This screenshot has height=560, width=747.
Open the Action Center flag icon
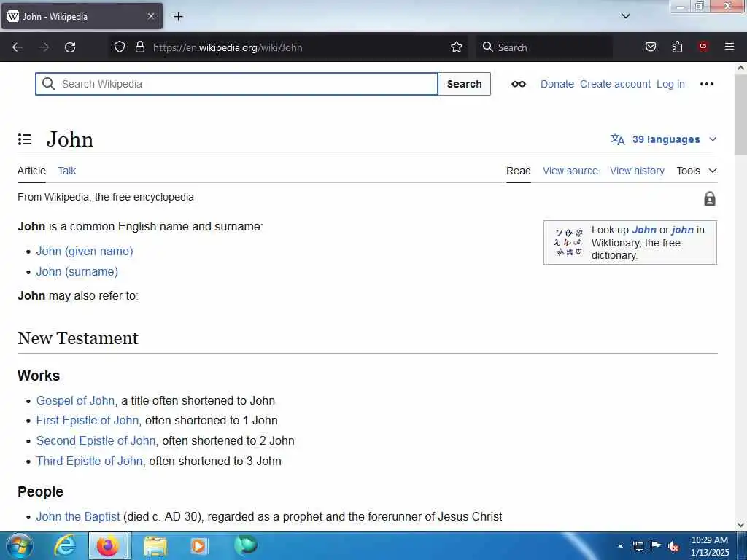point(656,545)
